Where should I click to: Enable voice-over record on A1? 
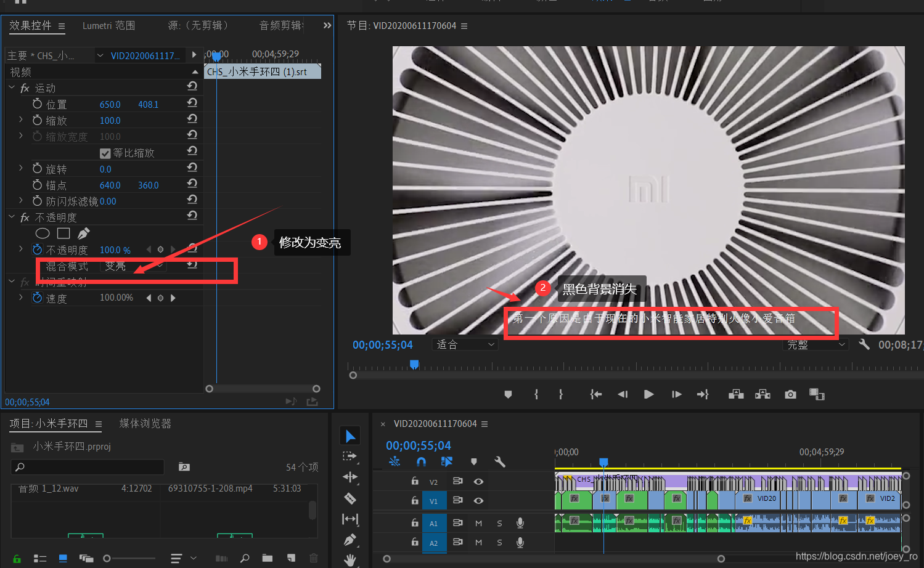[520, 523]
